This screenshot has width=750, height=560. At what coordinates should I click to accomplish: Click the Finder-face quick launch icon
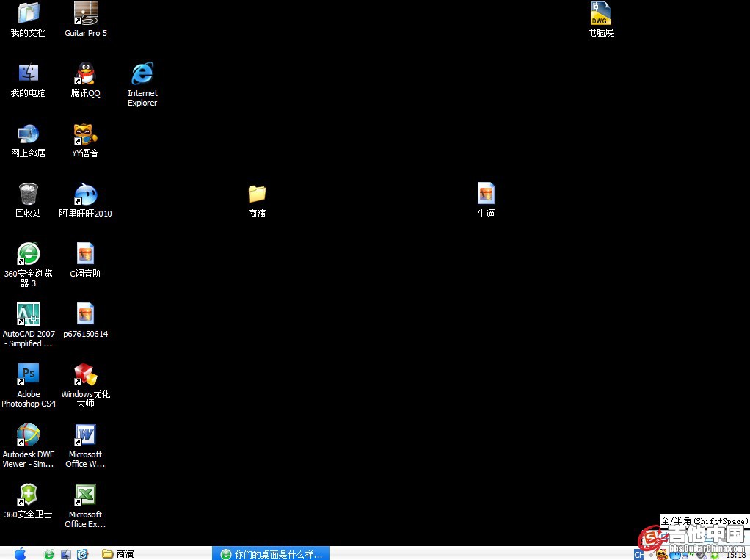point(66,554)
